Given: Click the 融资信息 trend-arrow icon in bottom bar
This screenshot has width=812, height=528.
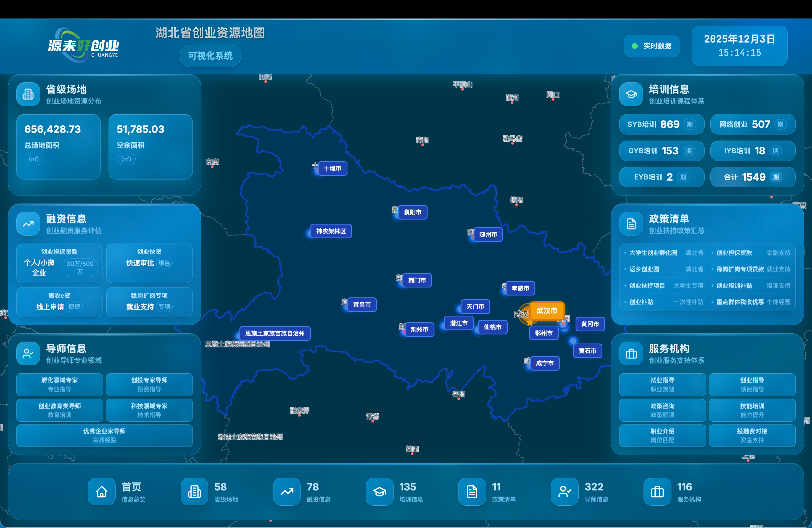Looking at the screenshot, I should (x=287, y=492).
